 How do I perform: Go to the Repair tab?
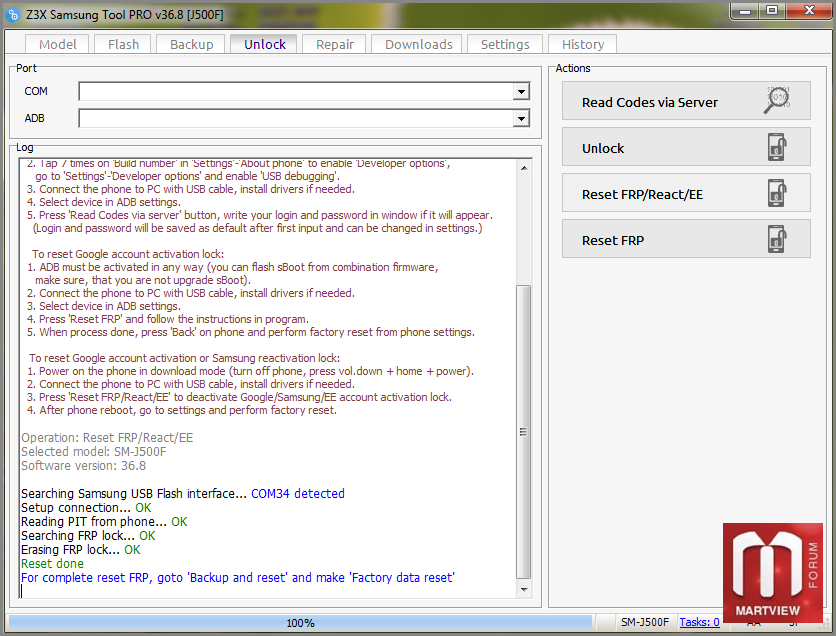click(x=334, y=44)
